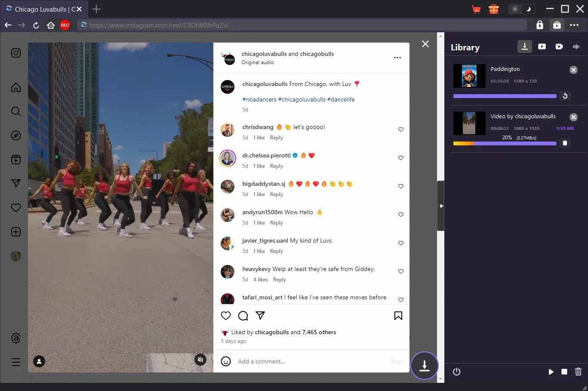Open the shopping cart icon
Viewport: 588px width, 391px height.
pyautogui.click(x=476, y=9)
